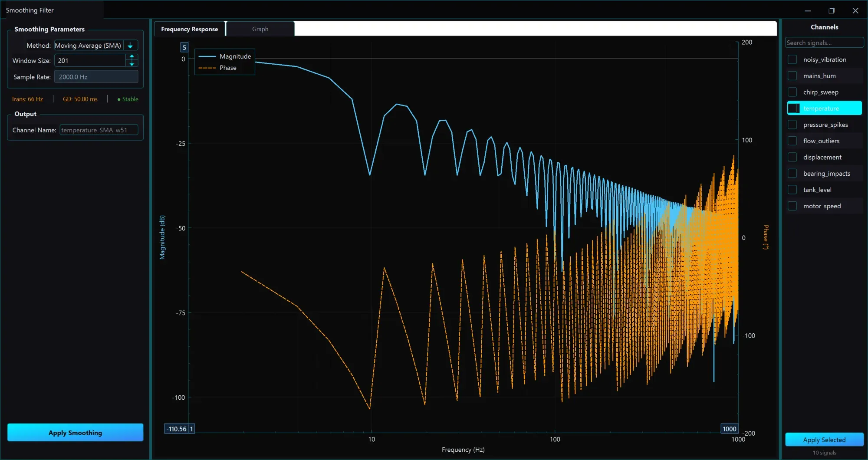Check the pressure_spikes checkbox
868x460 pixels.
click(x=792, y=125)
